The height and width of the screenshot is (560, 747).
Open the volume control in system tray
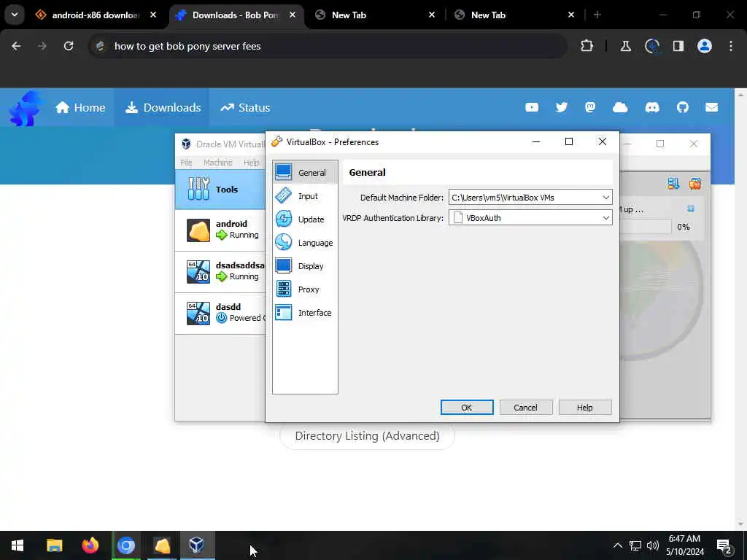[x=653, y=545]
